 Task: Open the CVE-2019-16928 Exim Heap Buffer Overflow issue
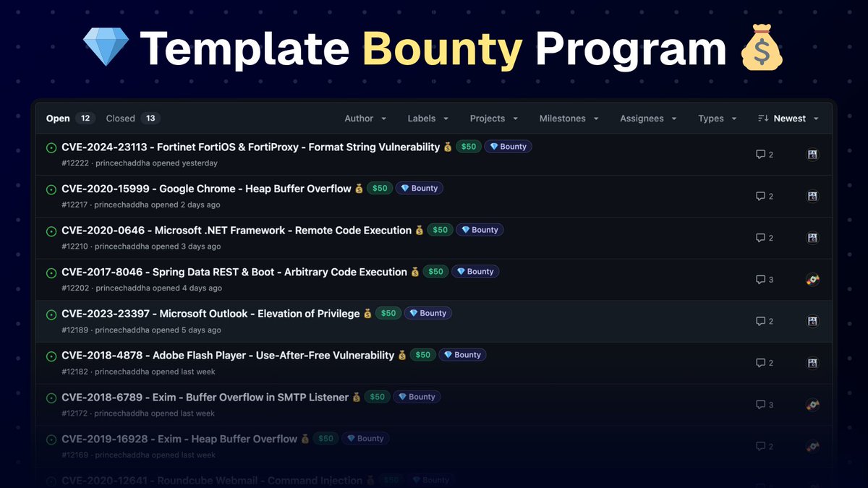179,439
